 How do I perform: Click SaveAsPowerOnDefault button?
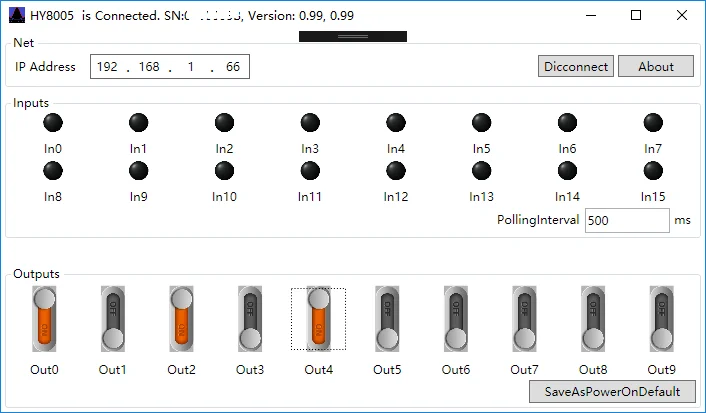click(x=612, y=391)
